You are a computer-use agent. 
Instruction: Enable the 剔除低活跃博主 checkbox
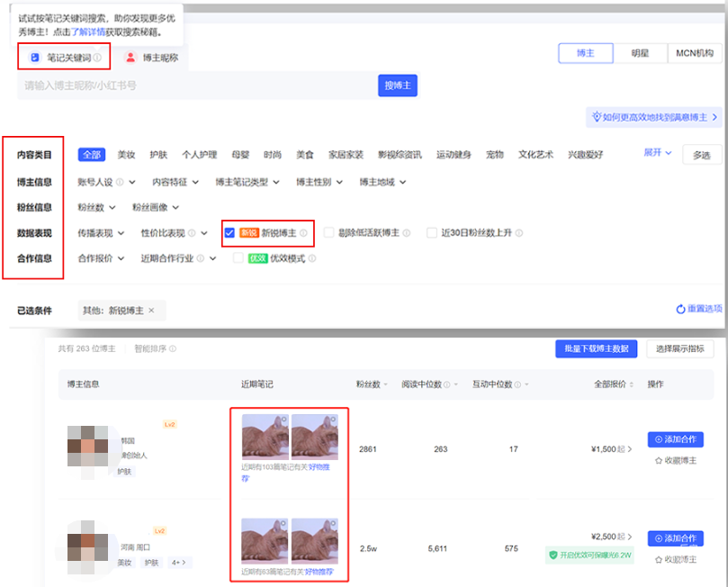click(329, 233)
